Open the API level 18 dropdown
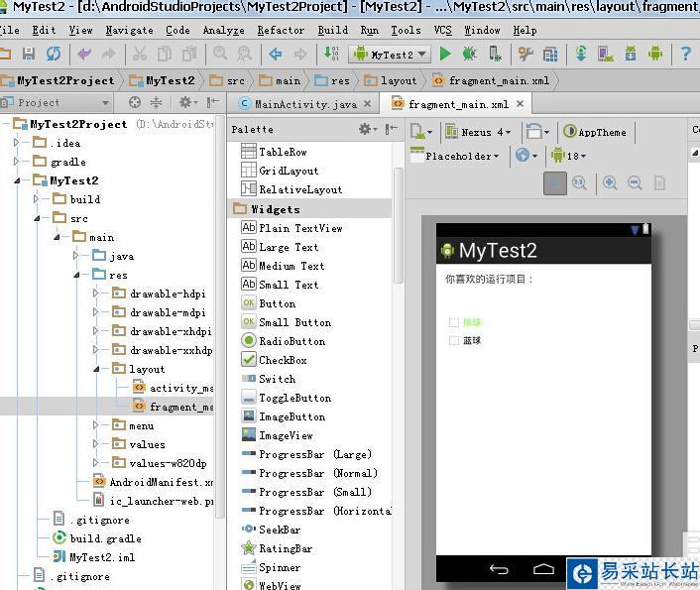This screenshot has width=700, height=590. (x=569, y=156)
